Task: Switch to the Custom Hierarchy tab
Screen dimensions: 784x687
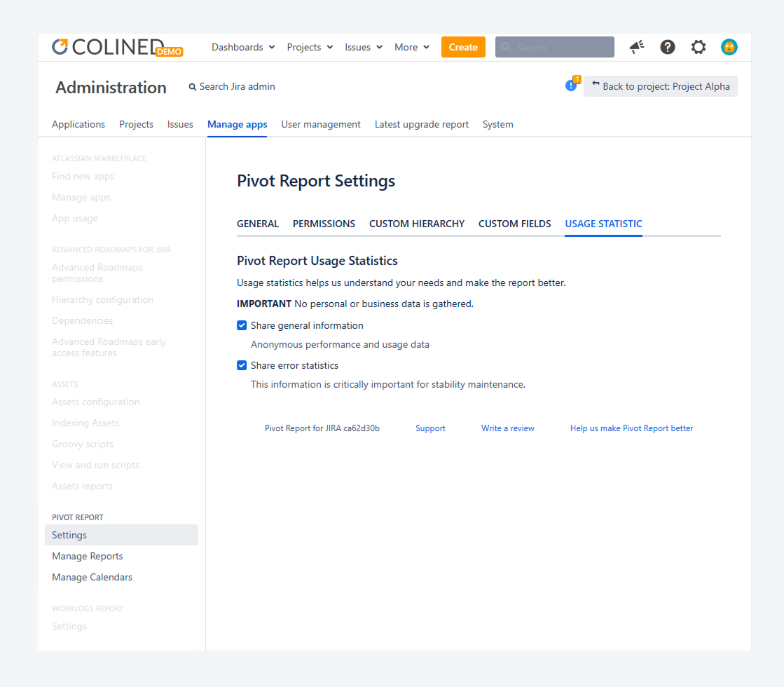Action: pyautogui.click(x=417, y=224)
